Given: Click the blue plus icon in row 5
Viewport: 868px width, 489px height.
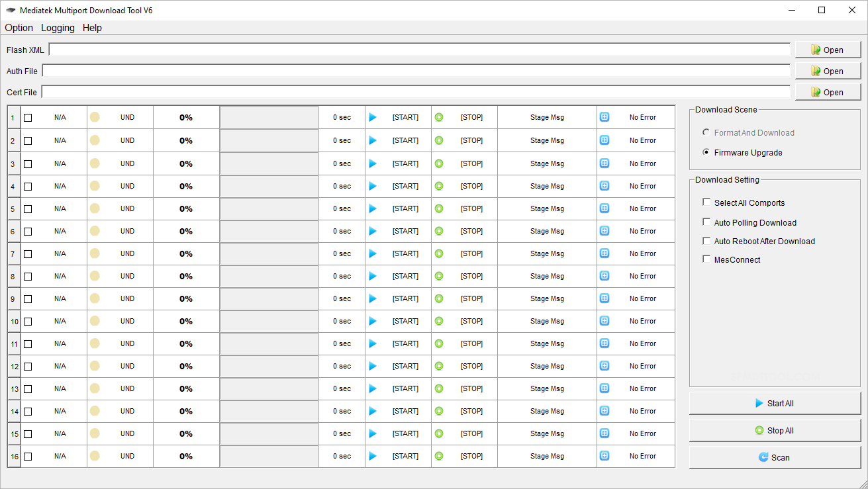Looking at the screenshot, I should pos(604,208).
